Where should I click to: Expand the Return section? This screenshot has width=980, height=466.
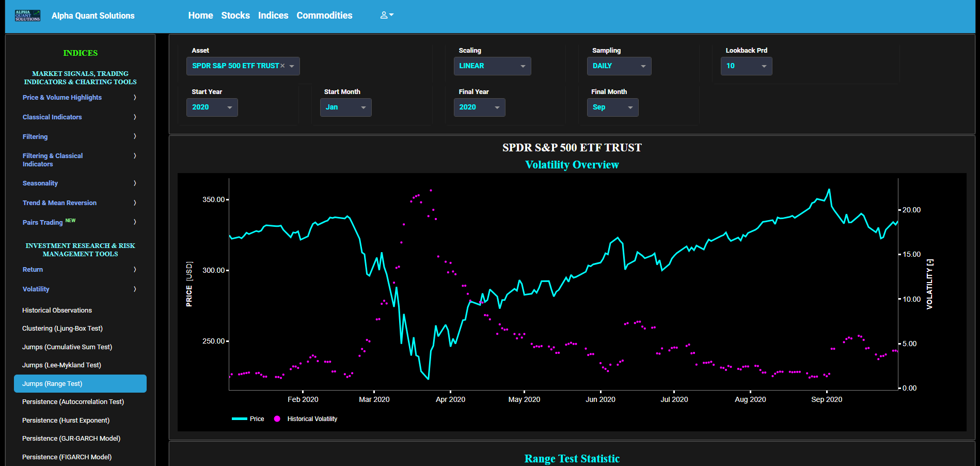pyautogui.click(x=80, y=270)
